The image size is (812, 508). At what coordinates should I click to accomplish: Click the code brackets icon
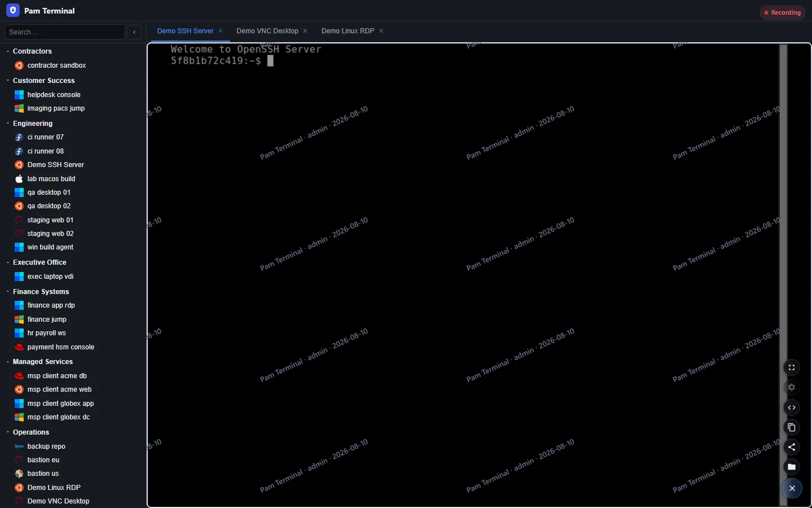(x=792, y=408)
